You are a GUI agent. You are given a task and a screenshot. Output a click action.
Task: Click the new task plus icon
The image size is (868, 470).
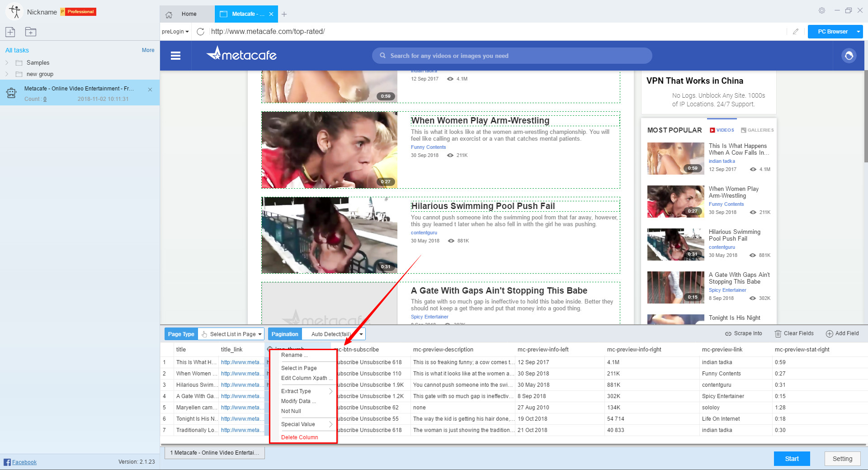coord(10,32)
